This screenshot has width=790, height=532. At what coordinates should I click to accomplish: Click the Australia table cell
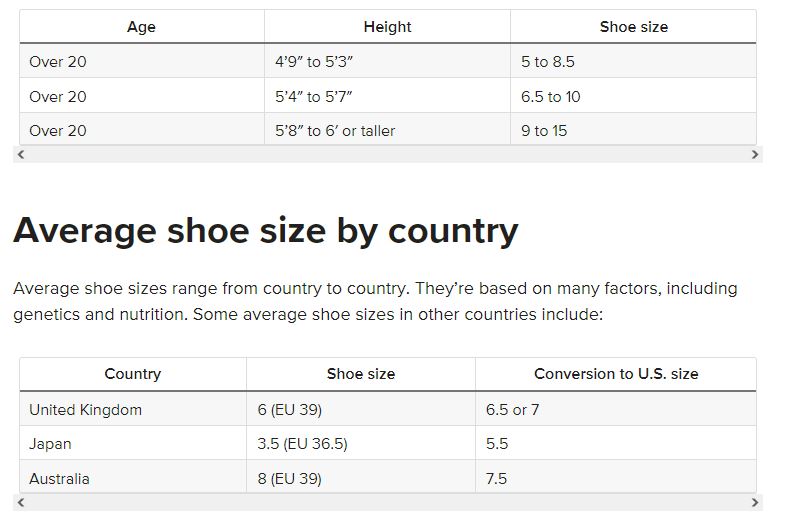click(59, 478)
